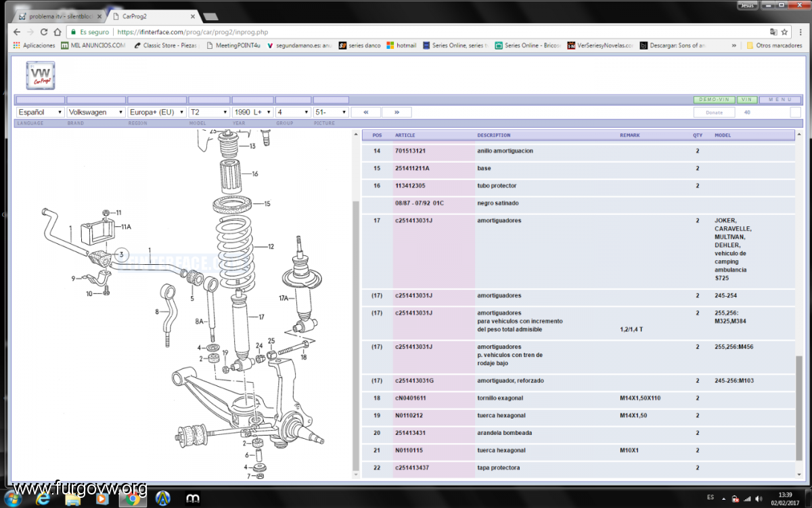Select article cN0401611 tornillo exagonal
This screenshot has width=812, height=508.
(410, 398)
